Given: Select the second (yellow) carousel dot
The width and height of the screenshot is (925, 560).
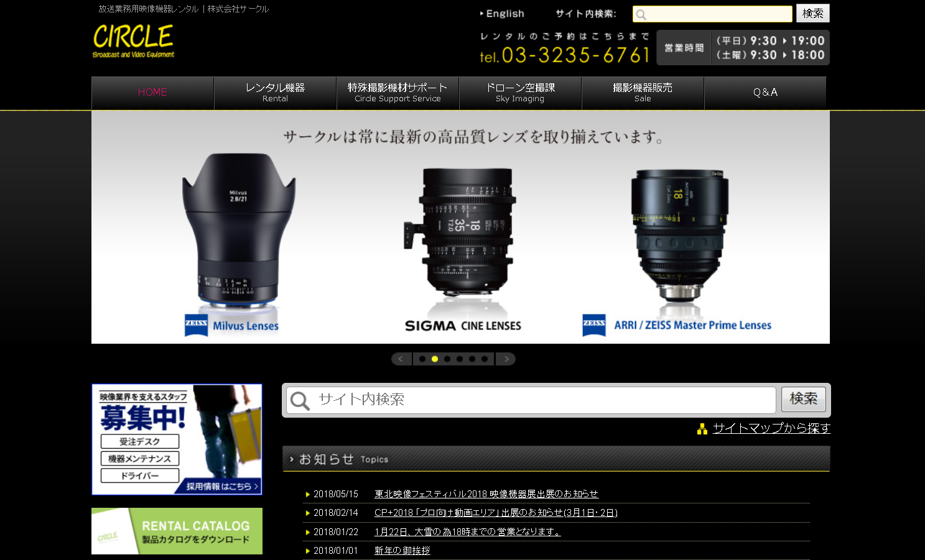Looking at the screenshot, I should (435, 359).
